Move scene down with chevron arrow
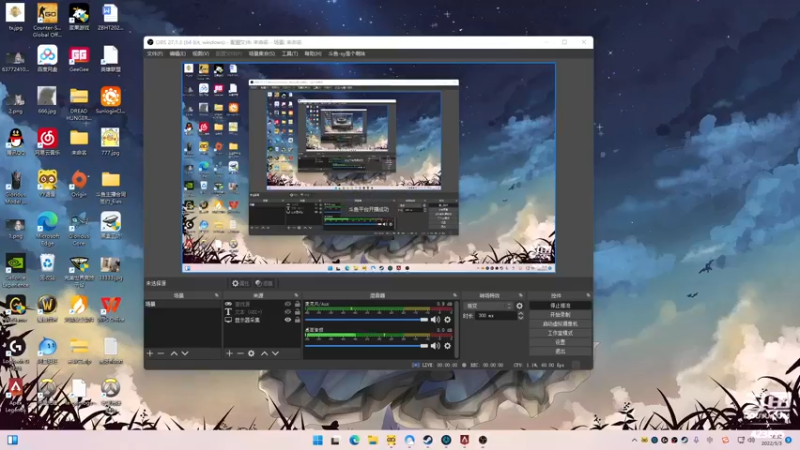The width and height of the screenshot is (800, 450). pyautogui.click(x=185, y=353)
